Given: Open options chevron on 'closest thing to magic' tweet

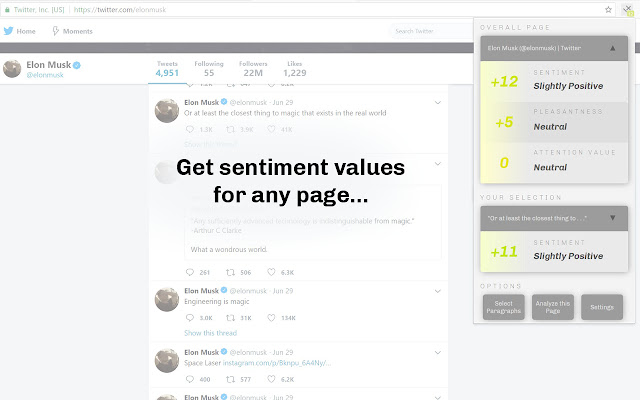Looking at the screenshot, I should pos(438,102).
